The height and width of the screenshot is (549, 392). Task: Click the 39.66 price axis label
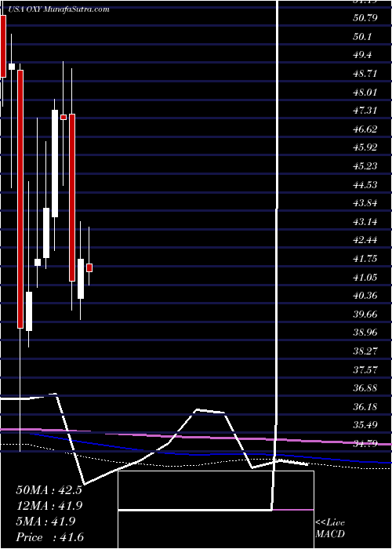click(365, 314)
